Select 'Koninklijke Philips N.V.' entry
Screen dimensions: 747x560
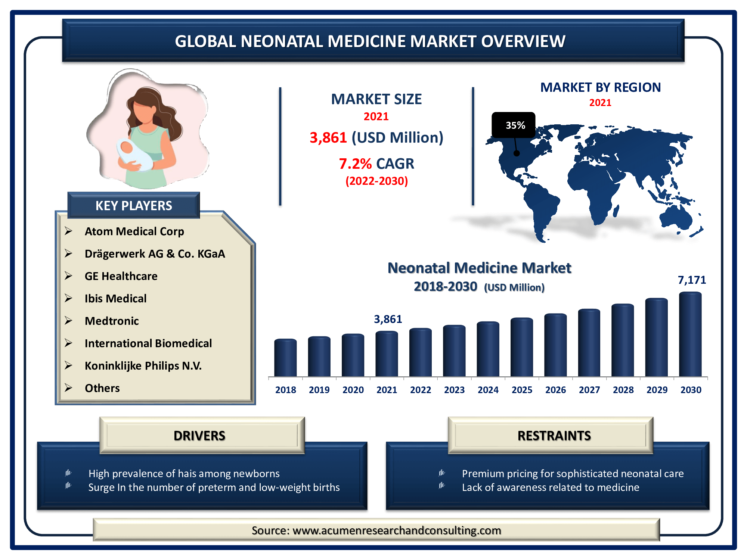click(x=143, y=366)
